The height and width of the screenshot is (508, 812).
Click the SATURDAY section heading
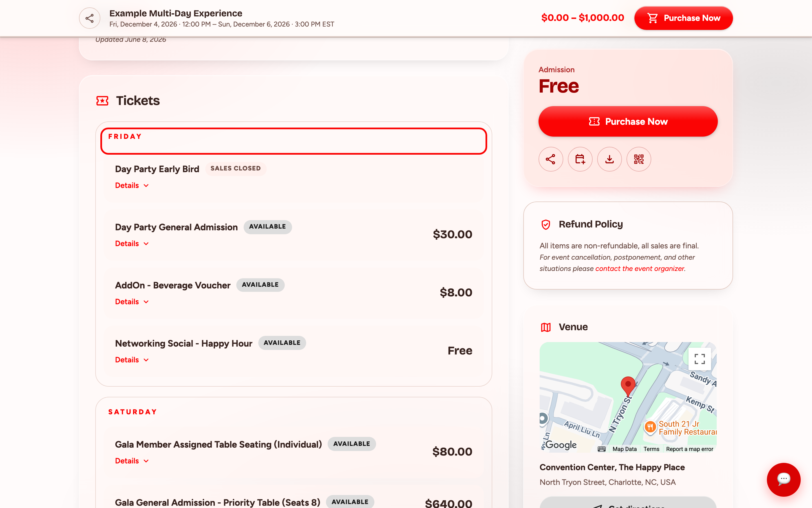[133, 412]
